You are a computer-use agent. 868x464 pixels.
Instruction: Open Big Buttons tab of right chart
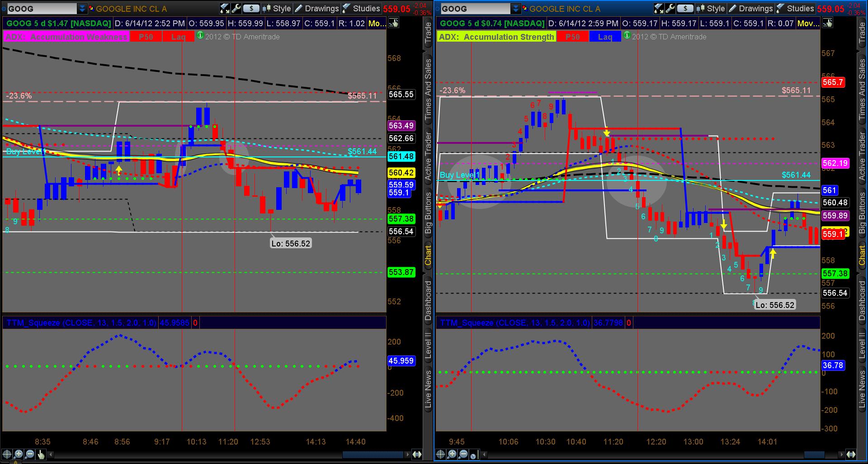point(862,213)
